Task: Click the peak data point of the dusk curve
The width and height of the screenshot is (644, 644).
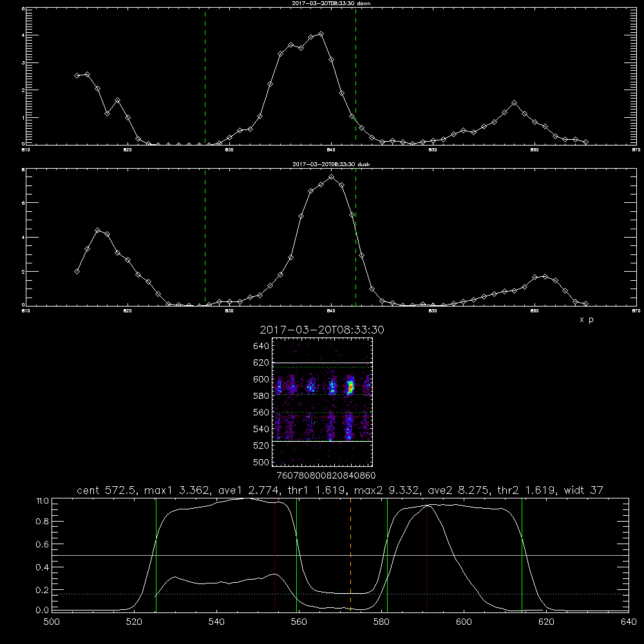Action: click(x=332, y=177)
